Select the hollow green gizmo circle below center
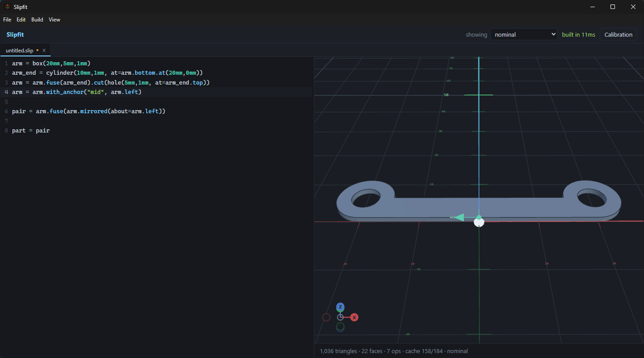Image resolution: width=644 pixels, height=358 pixels. [340, 327]
